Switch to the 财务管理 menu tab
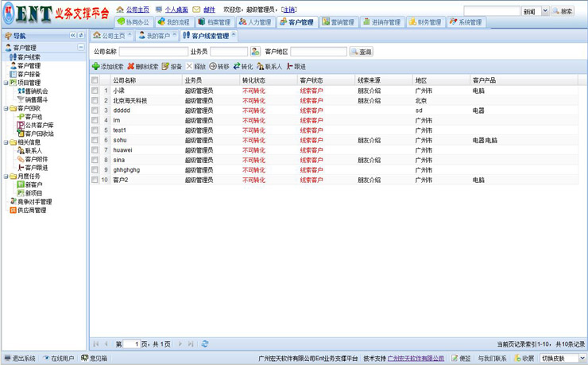 (x=425, y=22)
